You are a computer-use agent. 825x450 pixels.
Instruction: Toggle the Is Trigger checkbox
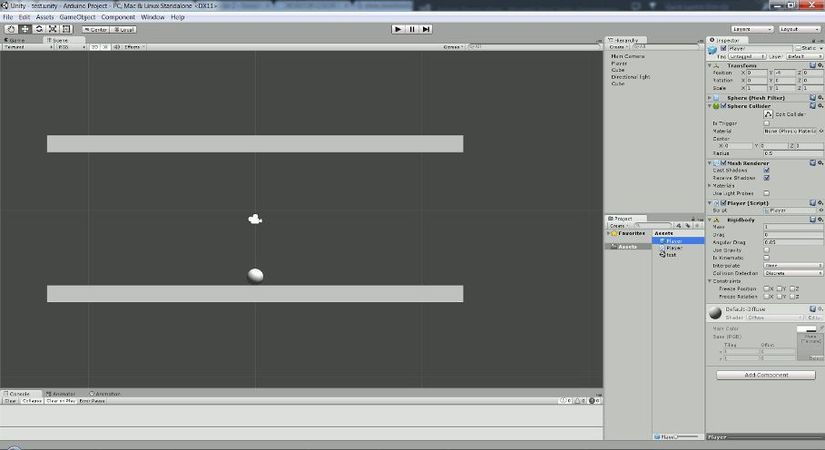767,123
